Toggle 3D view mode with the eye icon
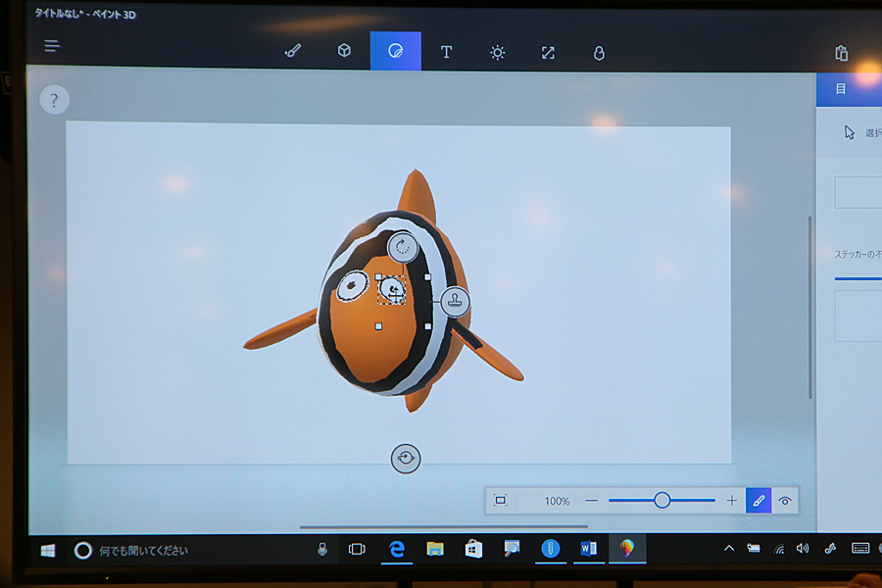Image resolution: width=882 pixels, height=588 pixels. tap(785, 501)
